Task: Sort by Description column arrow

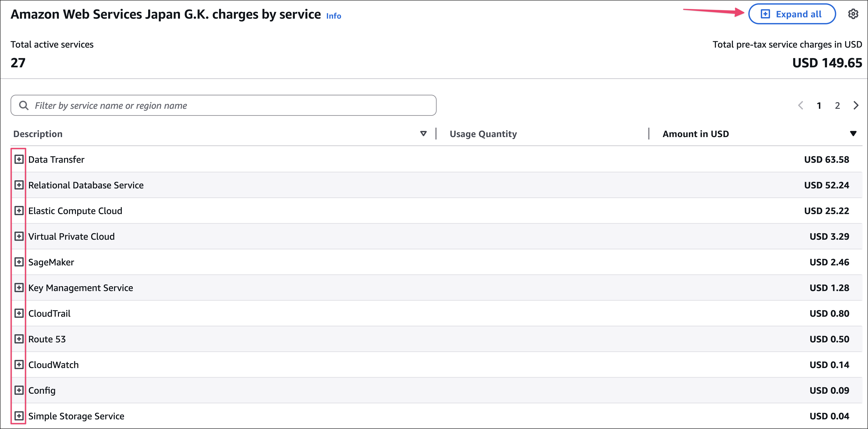Action: 423,134
